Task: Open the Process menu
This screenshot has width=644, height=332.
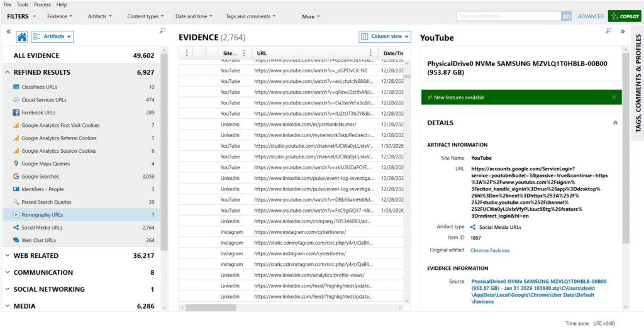Action: 42,4
